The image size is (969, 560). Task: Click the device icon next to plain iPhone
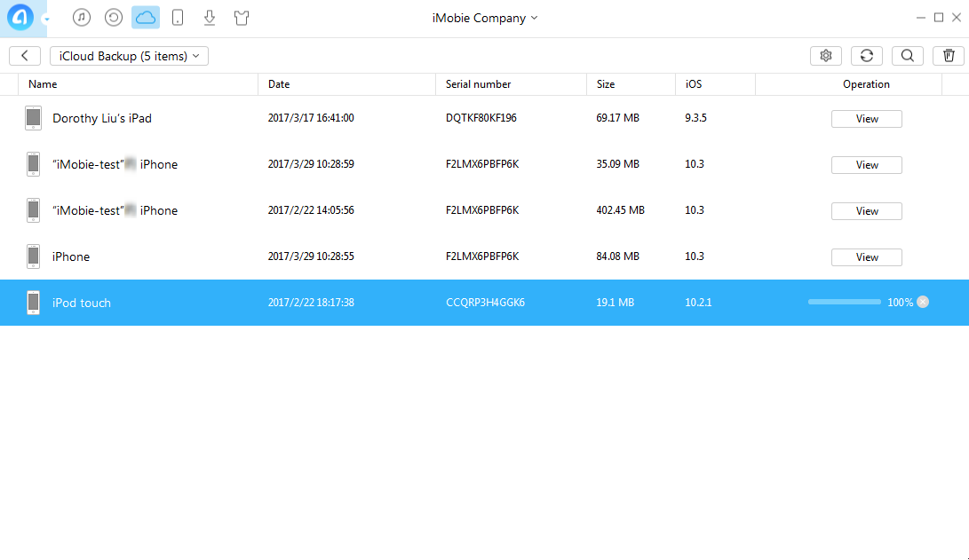(34, 256)
